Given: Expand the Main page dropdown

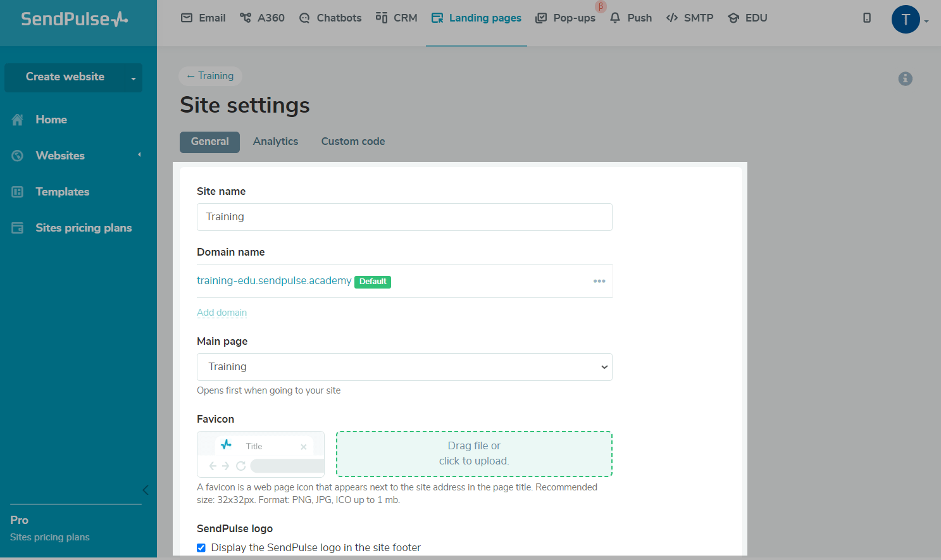Looking at the screenshot, I should point(404,367).
